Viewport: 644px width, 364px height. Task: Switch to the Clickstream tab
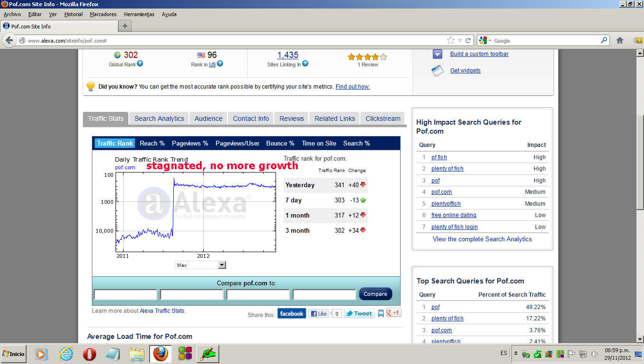(383, 118)
